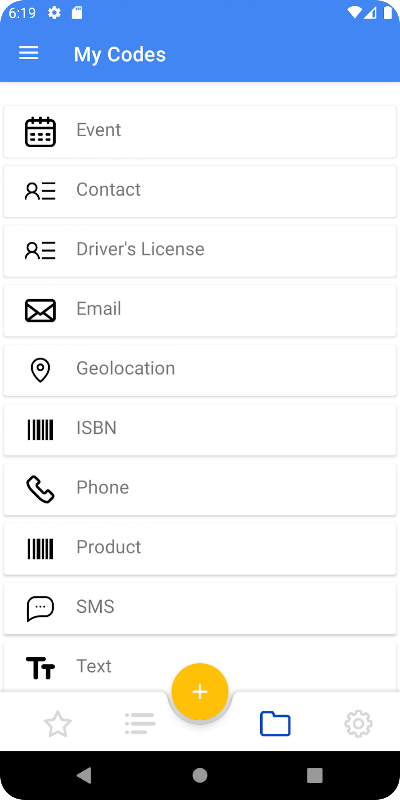Image resolution: width=400 pixels, height=800 pixels.
Task: Add new code with yellow plus button
Action: tap(200, 692)
